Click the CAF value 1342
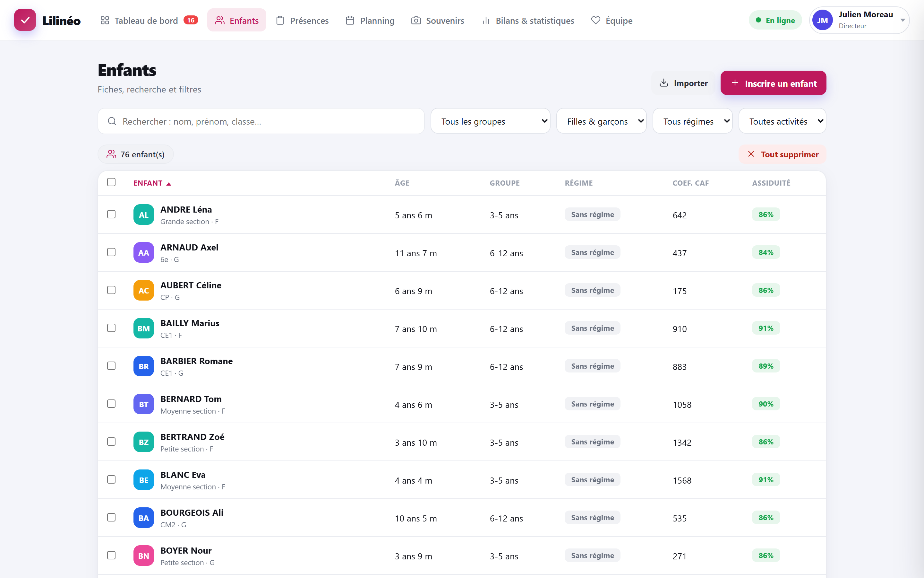The width and height of the screenshot is (924, 578). pos(682,442)
